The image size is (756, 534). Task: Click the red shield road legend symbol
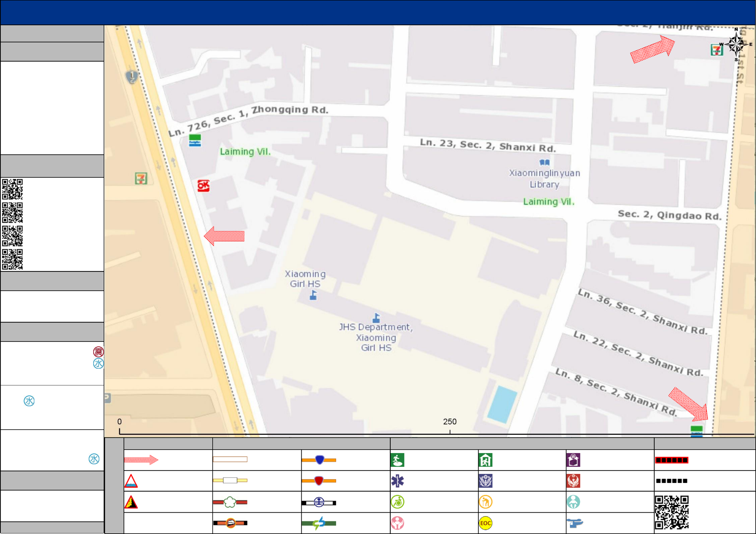click(x=319, y=481)
